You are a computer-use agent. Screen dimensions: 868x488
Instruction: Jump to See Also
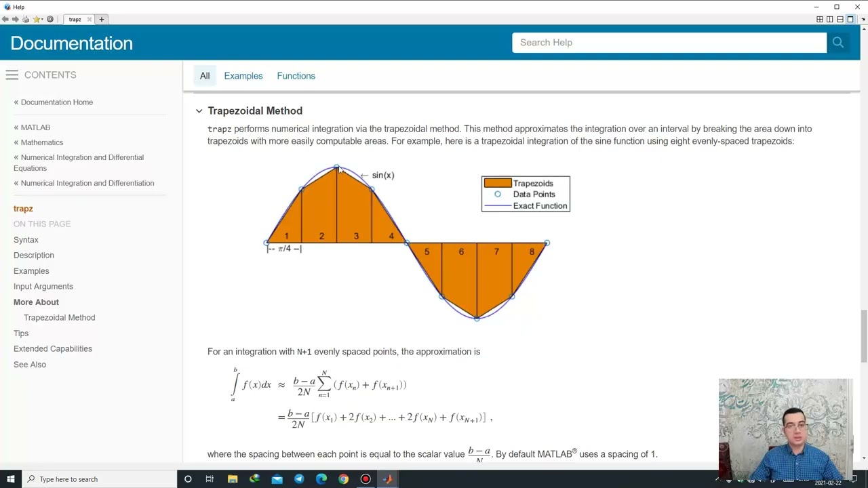(30, 365)
